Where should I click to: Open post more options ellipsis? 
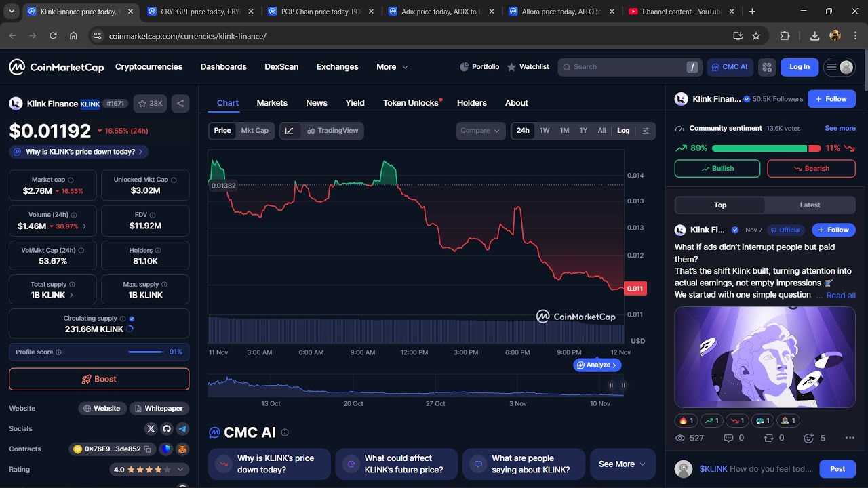click(850, 438)
